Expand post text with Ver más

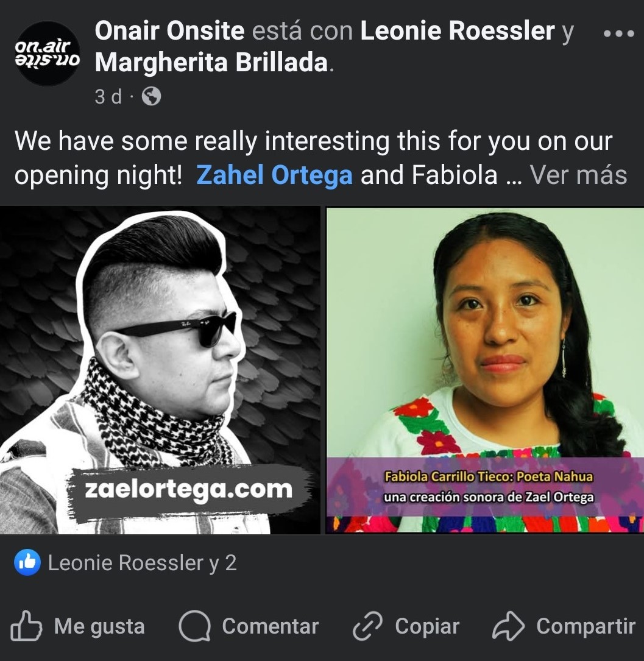579,174
